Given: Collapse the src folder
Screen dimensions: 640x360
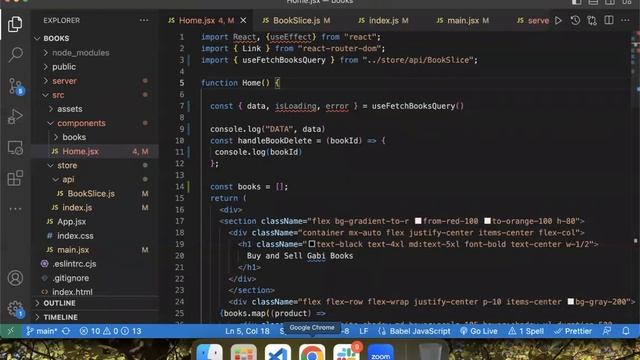Looking at the screenshot, I should [x=58, y=95].
